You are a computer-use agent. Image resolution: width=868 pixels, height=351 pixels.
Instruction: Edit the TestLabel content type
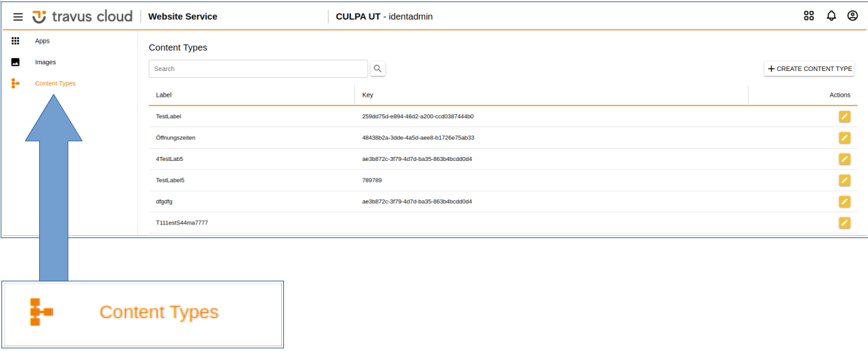844,116
